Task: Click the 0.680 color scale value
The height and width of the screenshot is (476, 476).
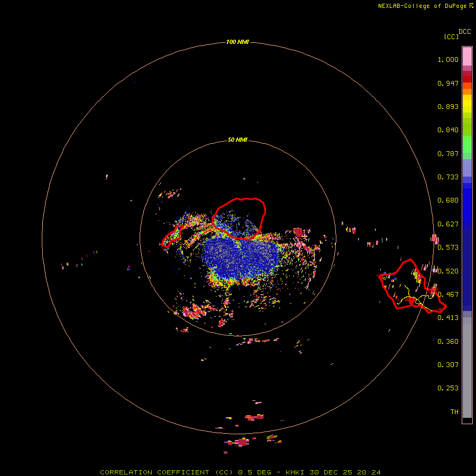Action: tap(448, 200)
